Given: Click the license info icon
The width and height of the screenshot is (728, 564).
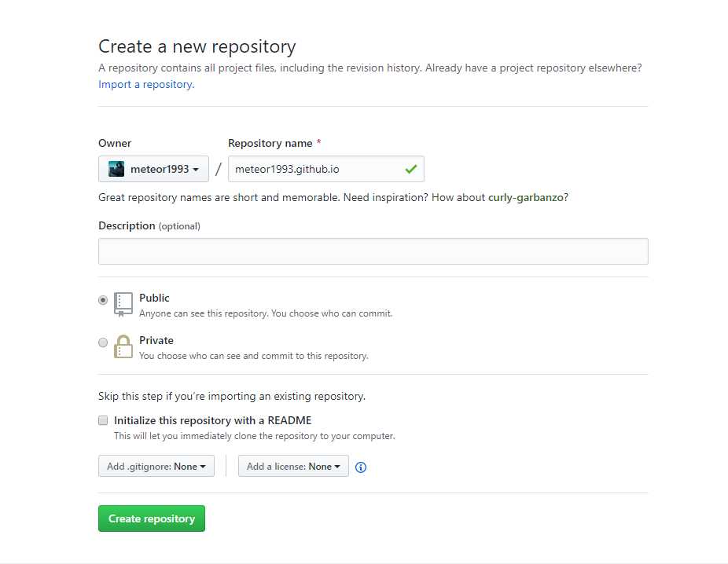Looking at the screenshot, I should [x=361, y=467].
